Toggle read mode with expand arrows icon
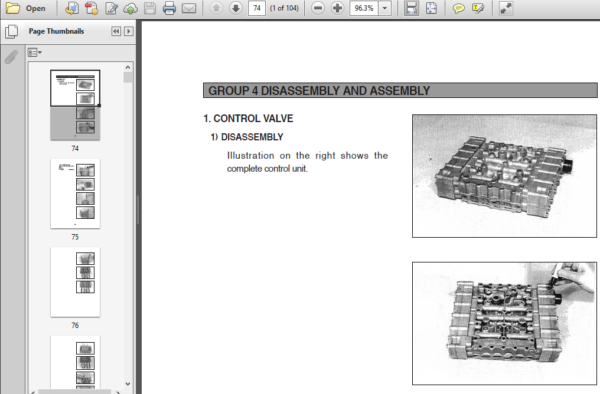Viewport: 600px width, 394px height. point(506,8)
